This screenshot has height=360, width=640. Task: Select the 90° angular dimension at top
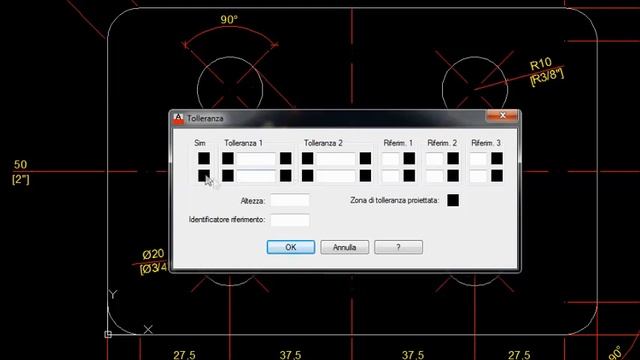click(229, 20)
